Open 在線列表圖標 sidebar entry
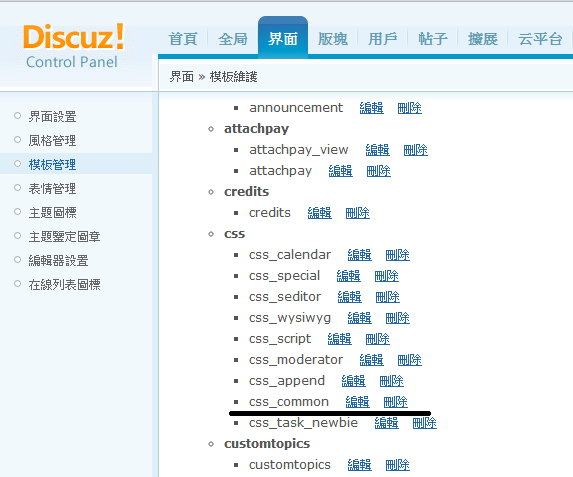Viewport: 573px width, 477px height. 64,284
